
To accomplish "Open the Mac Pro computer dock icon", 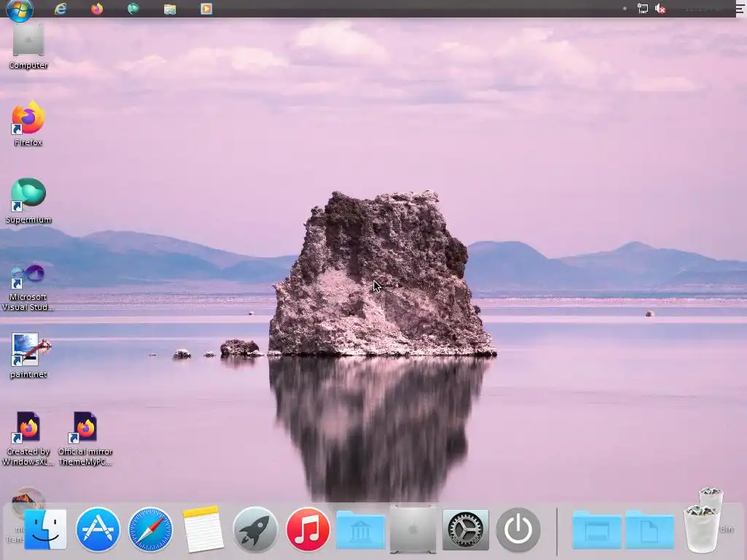I will tap(413, 529).
